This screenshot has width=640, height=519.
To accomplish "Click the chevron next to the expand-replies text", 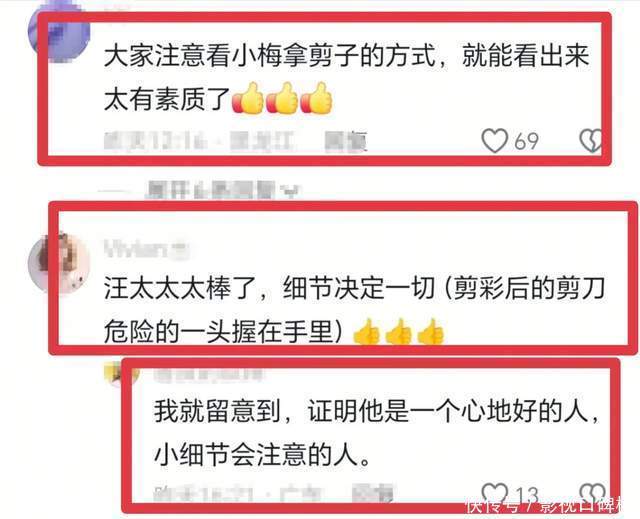I will point(291,191).
